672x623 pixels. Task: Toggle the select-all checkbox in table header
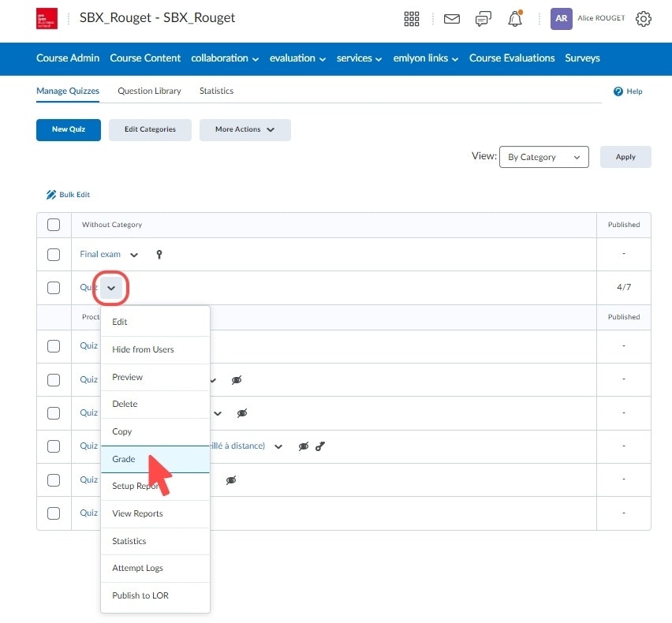(54, 225)
